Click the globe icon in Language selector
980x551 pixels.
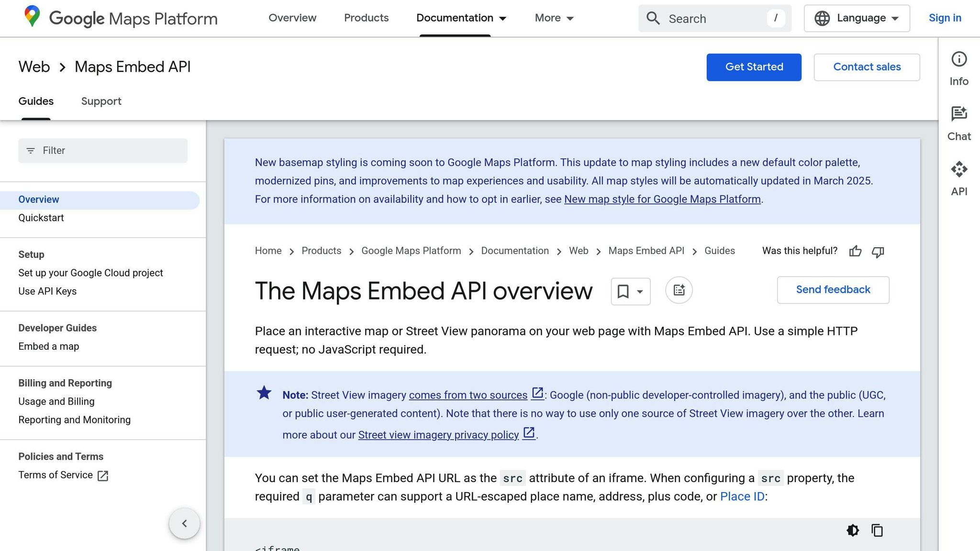[822, 18]
